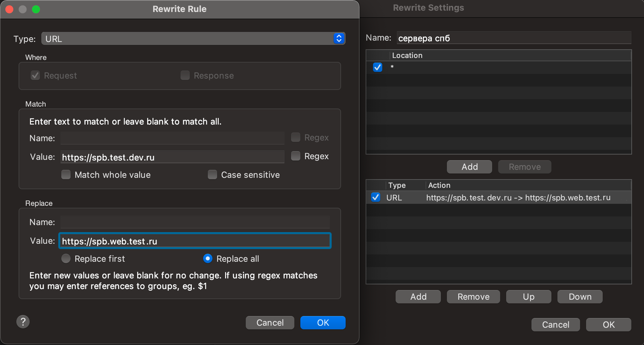Focus the Match Value field with spb.test.dev.ru

pos(172,157)
